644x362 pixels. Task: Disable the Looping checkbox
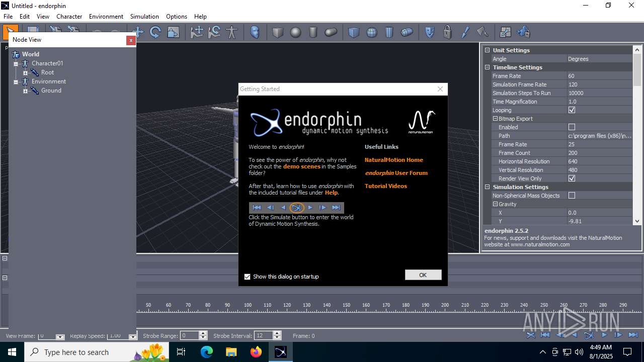(572, 110)
